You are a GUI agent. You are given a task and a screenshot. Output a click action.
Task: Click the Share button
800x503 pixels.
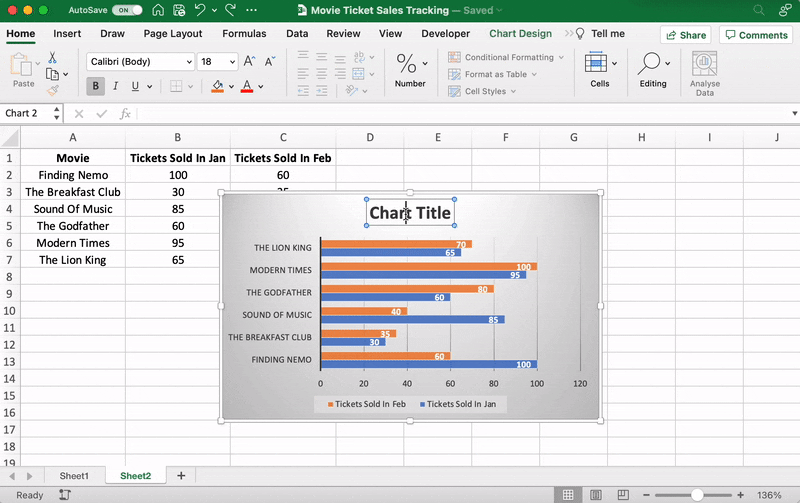(x=686, y=35)
